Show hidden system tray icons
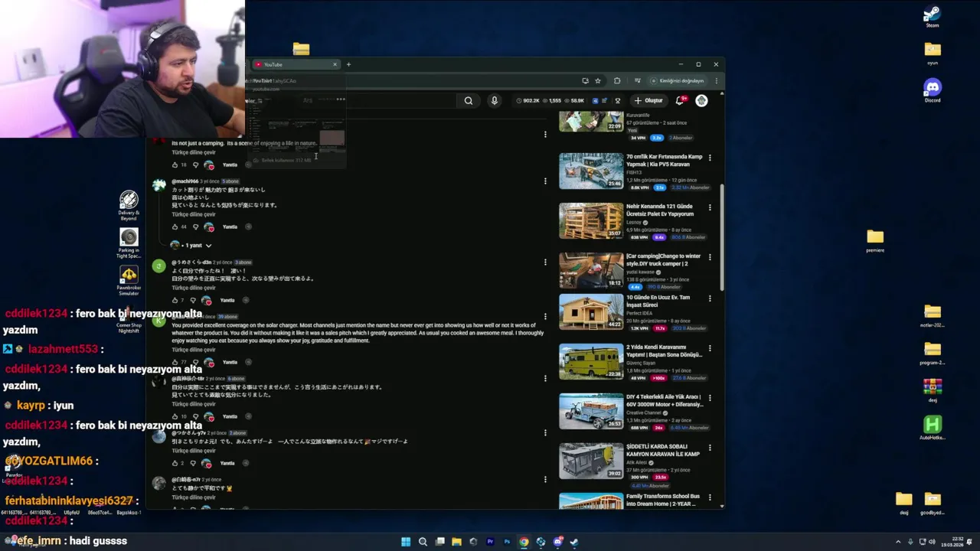The image size is (980, 551). point(898,542)
